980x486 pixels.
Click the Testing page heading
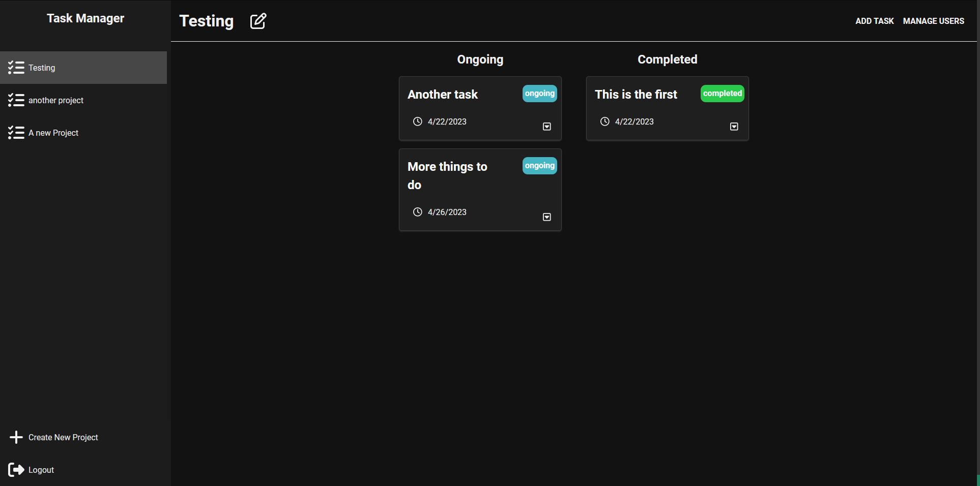(207, 21)
